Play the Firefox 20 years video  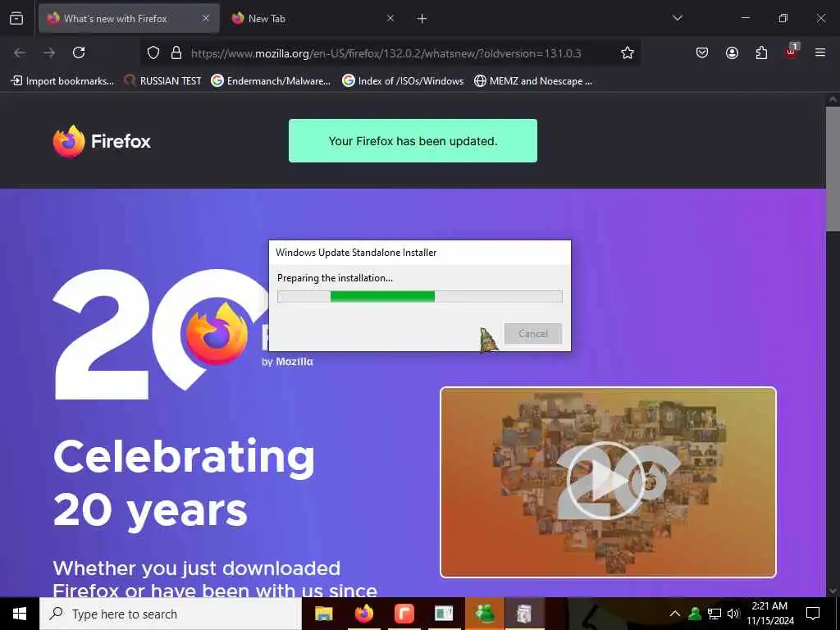(x=605, y=481)
